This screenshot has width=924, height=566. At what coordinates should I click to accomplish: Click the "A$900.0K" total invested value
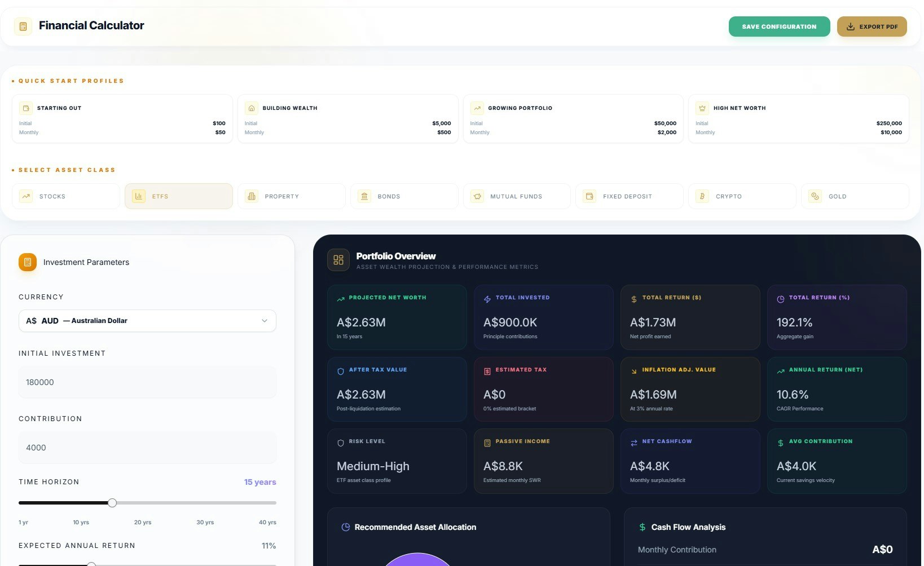[510, 322]
